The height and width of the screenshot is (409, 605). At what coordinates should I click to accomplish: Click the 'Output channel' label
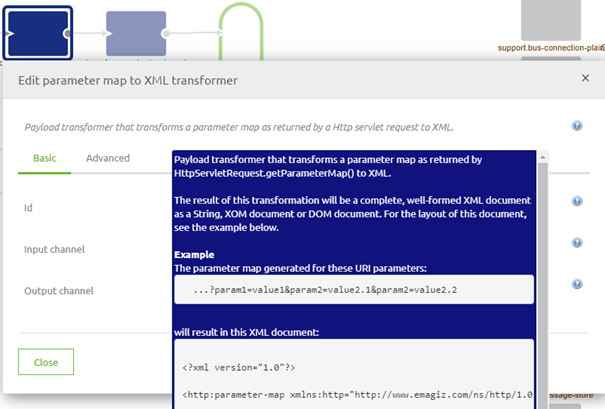click(59, 291)
